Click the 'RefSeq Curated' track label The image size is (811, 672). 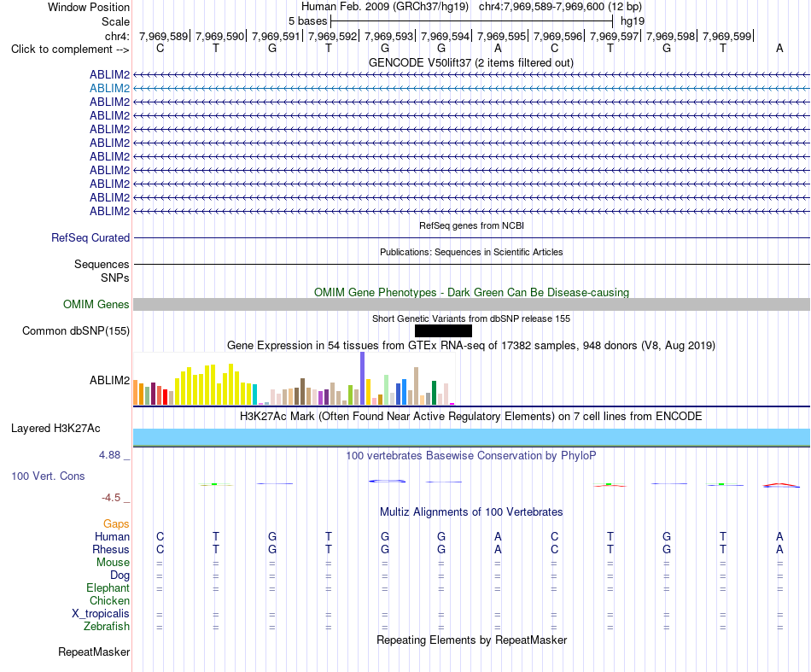[90, 238]
